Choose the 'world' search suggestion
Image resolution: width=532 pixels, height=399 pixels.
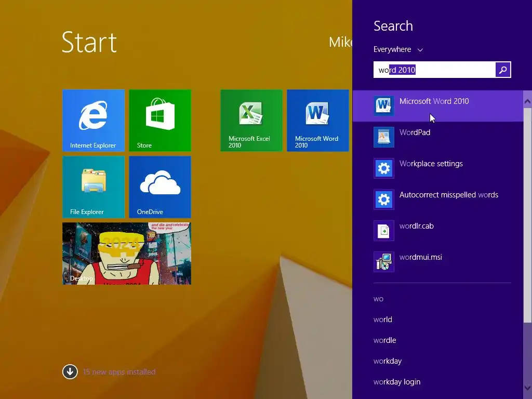click(383, 320)
